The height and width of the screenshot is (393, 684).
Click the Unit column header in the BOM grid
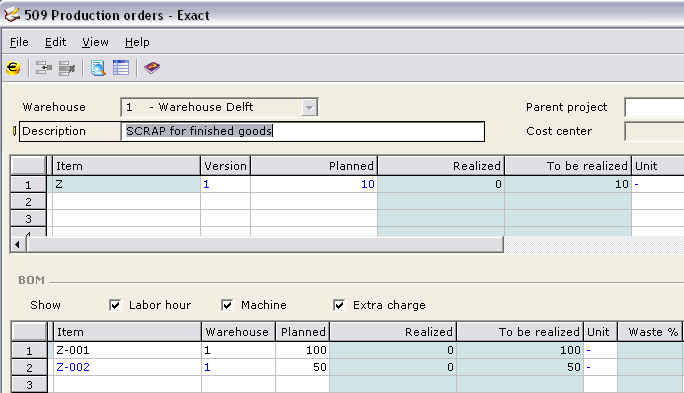(600, 332)
